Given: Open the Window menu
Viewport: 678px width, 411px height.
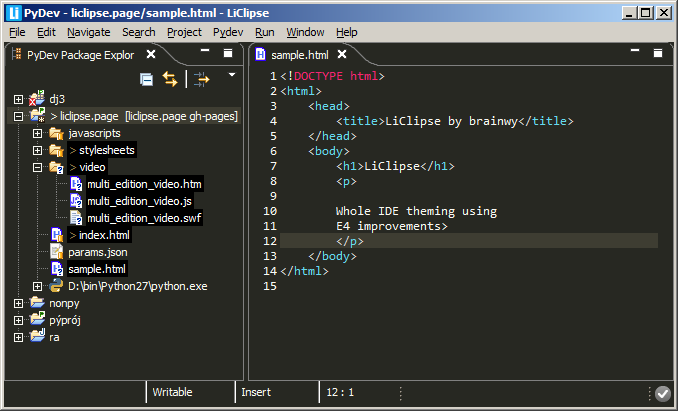Looking at the screenshot, I should pos(305,32).
